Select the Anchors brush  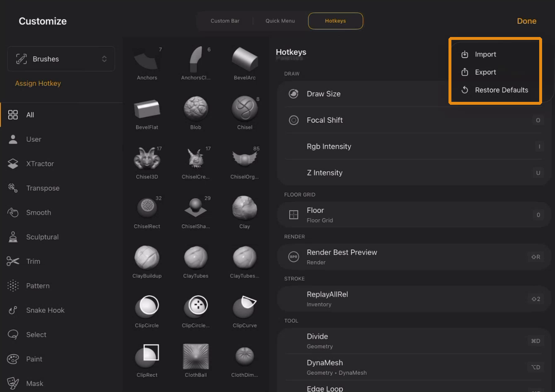[147, 63]
